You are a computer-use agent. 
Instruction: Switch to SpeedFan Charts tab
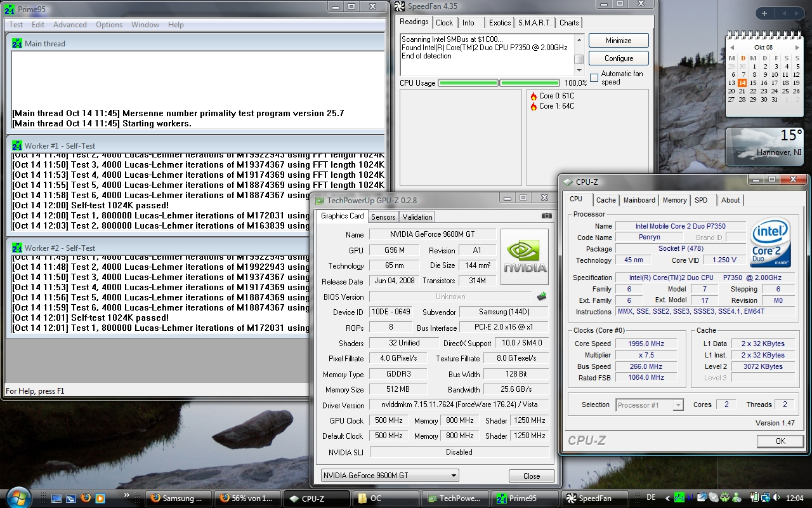pos(569,23)
